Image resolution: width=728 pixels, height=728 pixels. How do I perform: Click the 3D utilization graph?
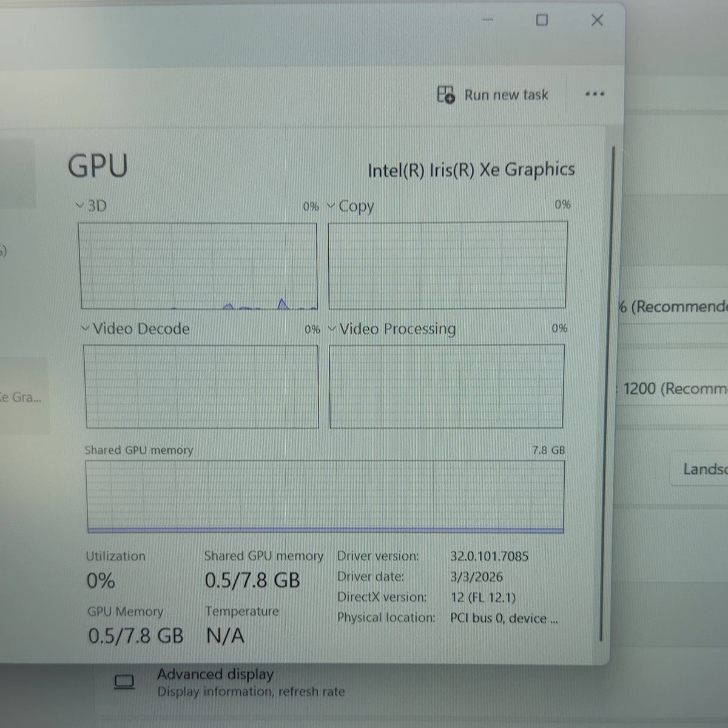[x=198, y=266]
